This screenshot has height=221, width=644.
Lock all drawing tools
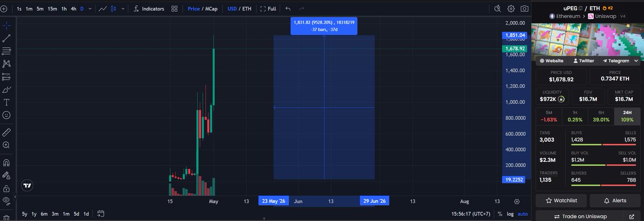click(6, 188)
